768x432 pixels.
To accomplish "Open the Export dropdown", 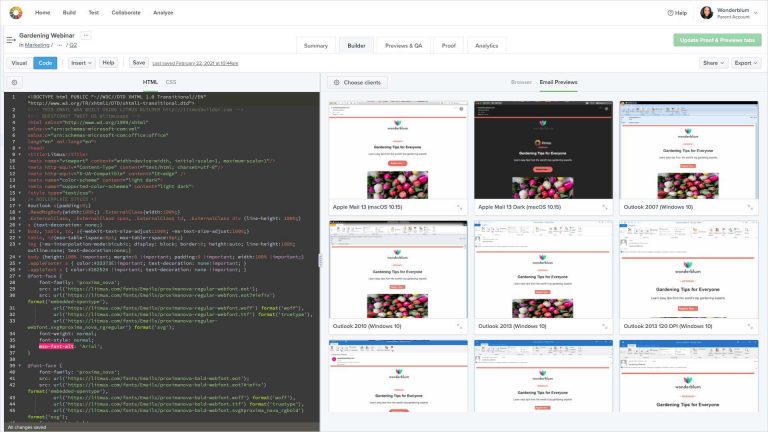I will [746, 63].
